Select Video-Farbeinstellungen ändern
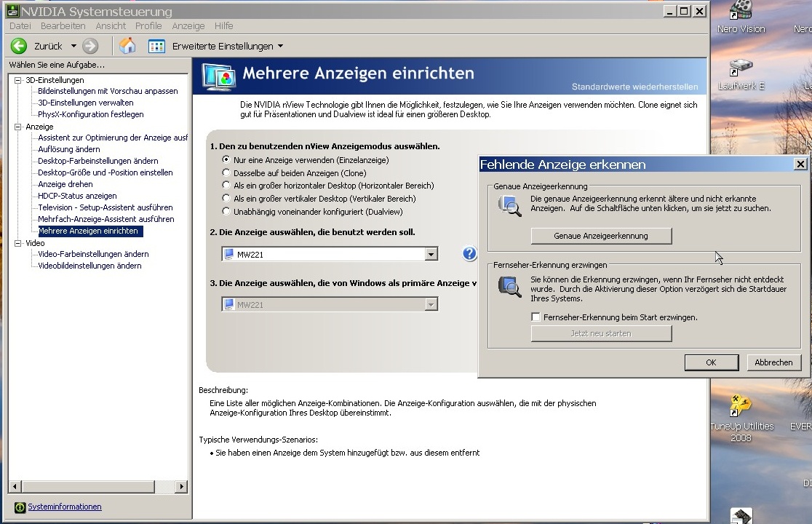 tap(93, 254)
